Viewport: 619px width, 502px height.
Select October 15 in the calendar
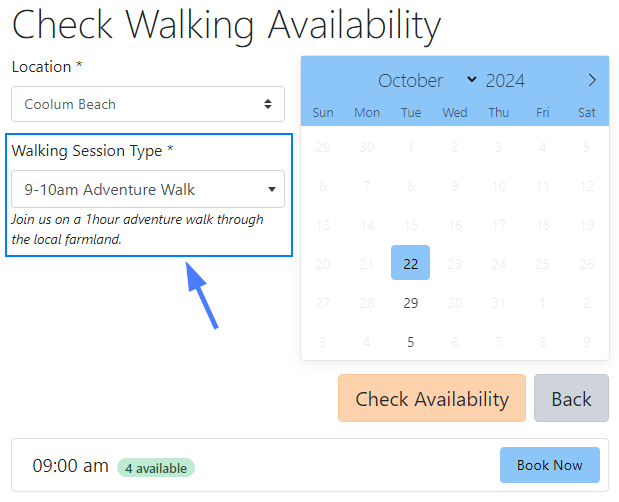tap(411, 225)
